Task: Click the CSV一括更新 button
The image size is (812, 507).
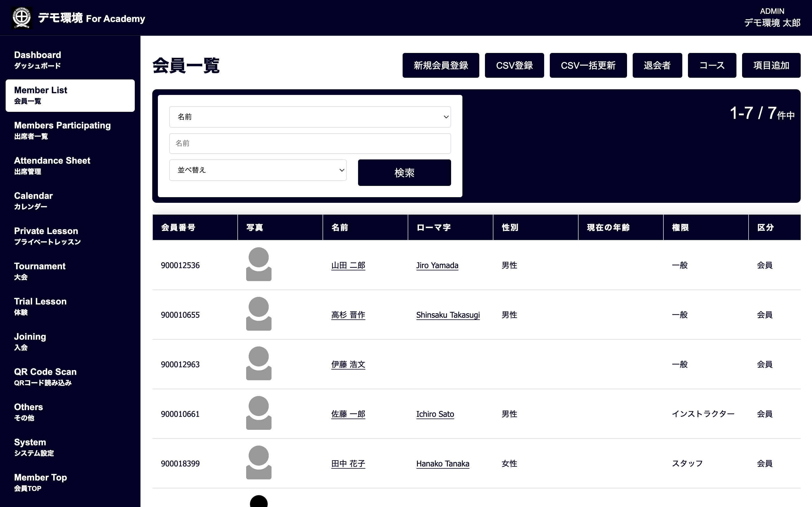Action: coord(588,65)
